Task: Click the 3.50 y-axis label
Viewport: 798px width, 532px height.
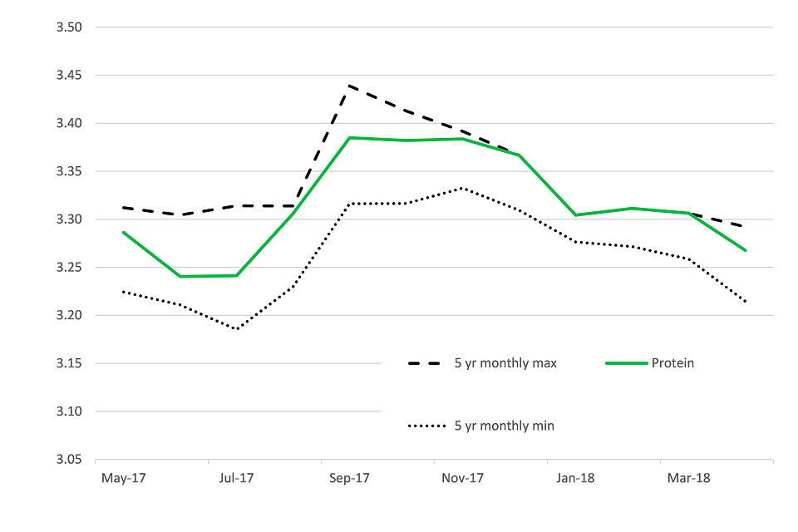Action: click(x=71, y=27)
